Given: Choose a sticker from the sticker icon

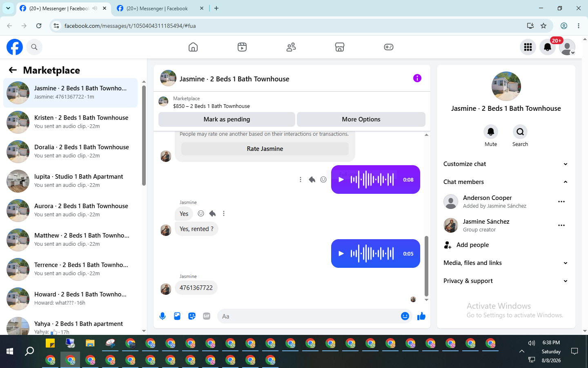Looking at the screenshot, I should click(x=192, y=316).
